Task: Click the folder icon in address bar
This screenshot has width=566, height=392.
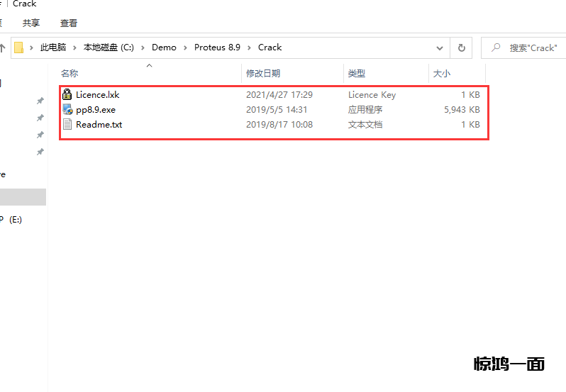Action: click(19, 47)
